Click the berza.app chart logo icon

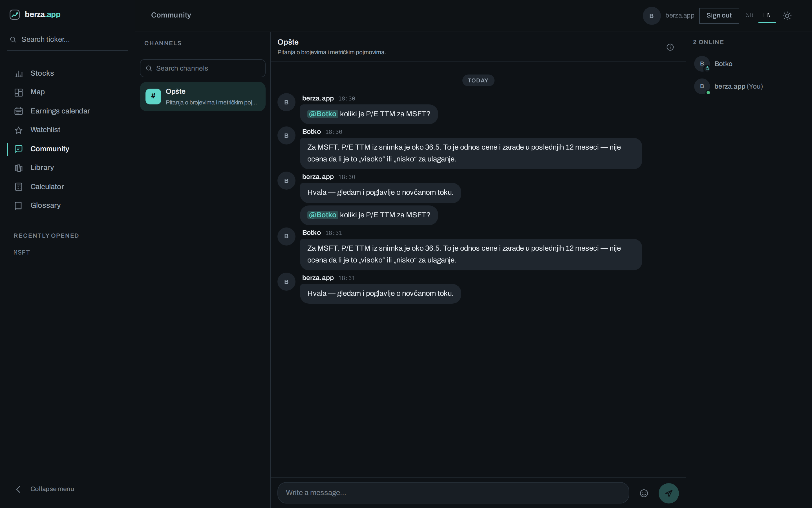point(14,14)
